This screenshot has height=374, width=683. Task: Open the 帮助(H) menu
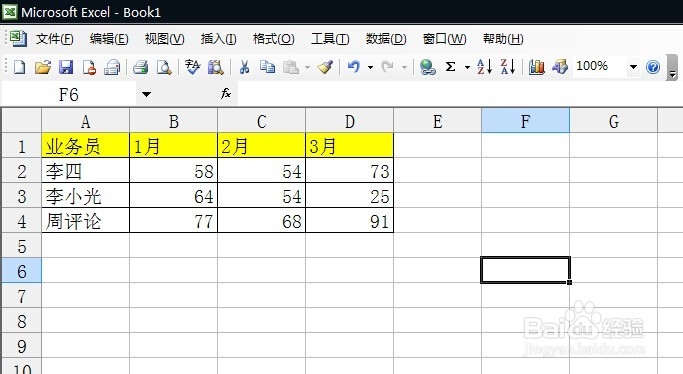(503, 39)
